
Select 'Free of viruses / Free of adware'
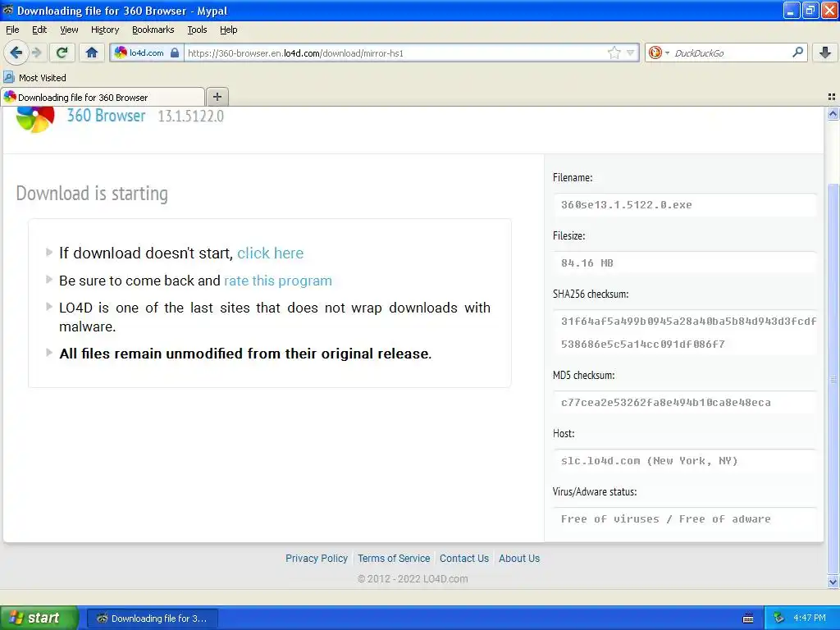point(666,519)
